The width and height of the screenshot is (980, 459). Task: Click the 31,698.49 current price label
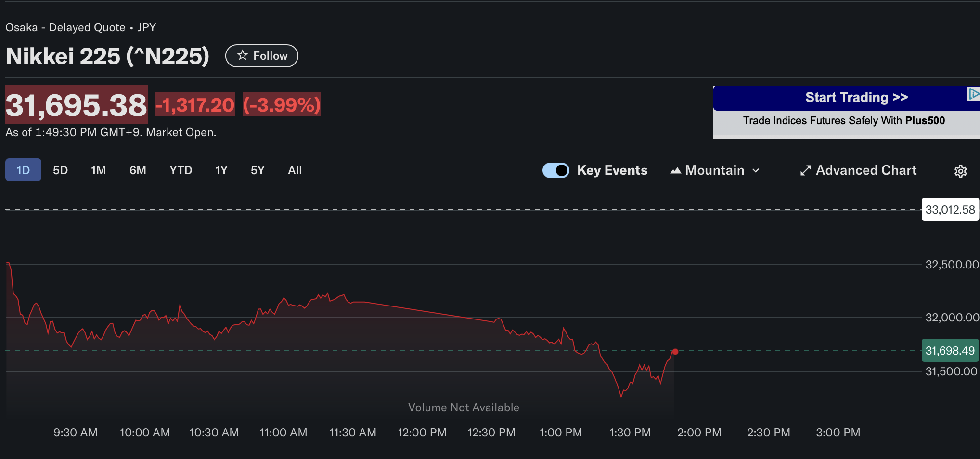[950, 351]
